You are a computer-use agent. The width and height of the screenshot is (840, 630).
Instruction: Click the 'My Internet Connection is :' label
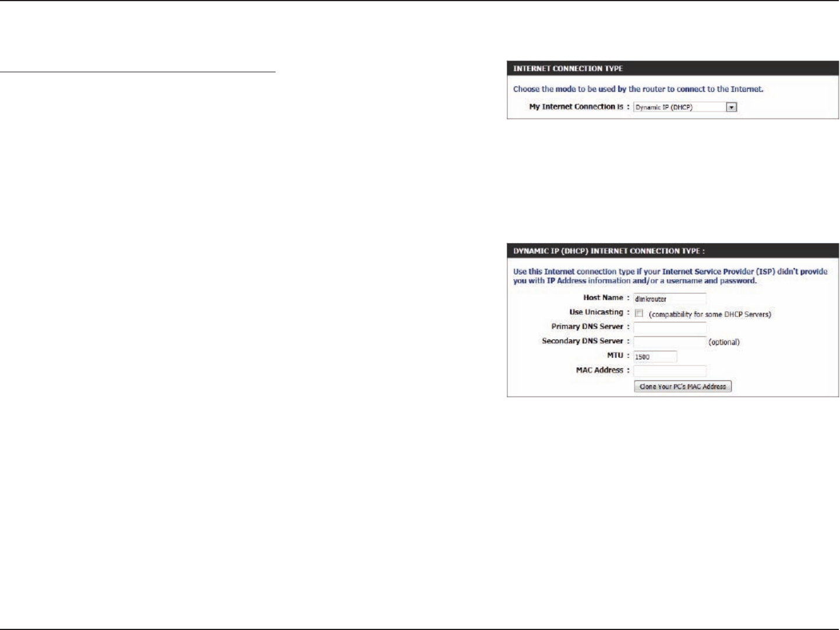click(579, 107)
